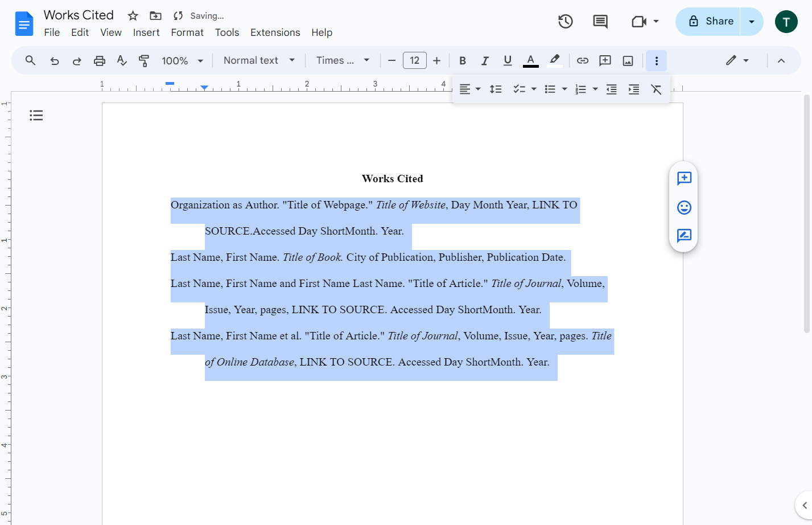Clear formatting of selection

pyautogui.click(x=656, y=89)
